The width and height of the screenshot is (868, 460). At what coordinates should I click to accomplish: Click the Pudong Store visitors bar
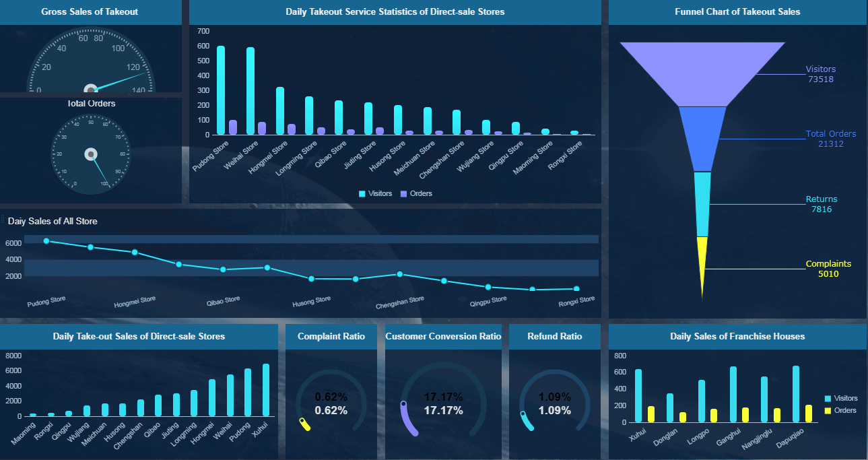tap(221, 90)
